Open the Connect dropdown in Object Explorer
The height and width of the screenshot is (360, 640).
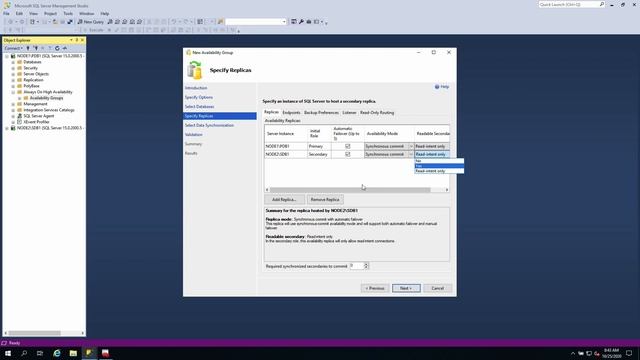click(x=13, y=48)
